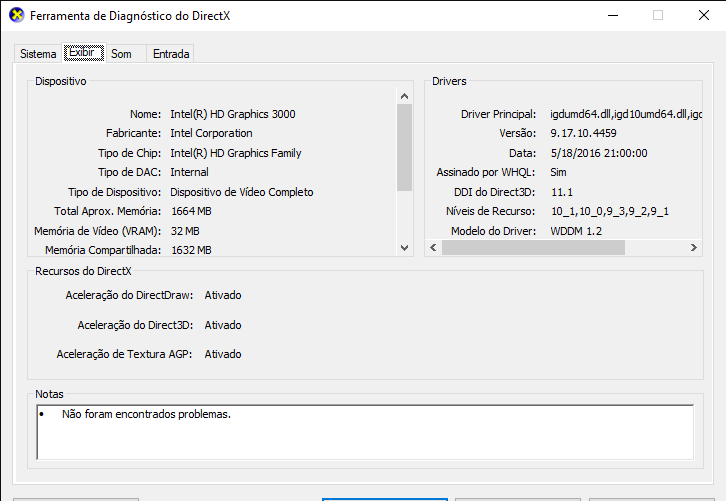The width and height of the screenshot is (726, 501).
Task: Click 'Ativado' next to Aceleração de Textura AGP
Action: click(x=223, y=354)
